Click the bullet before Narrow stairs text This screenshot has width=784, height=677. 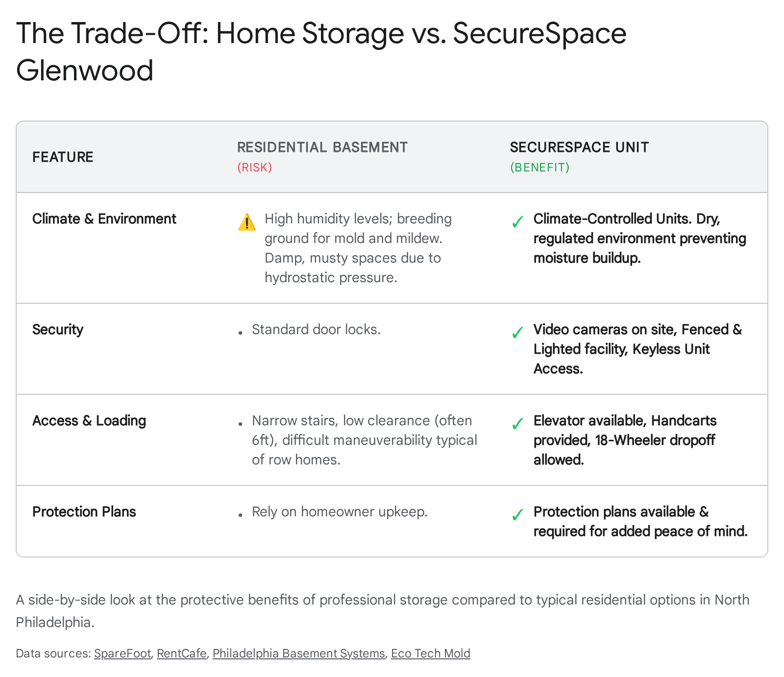click(240, 424)
